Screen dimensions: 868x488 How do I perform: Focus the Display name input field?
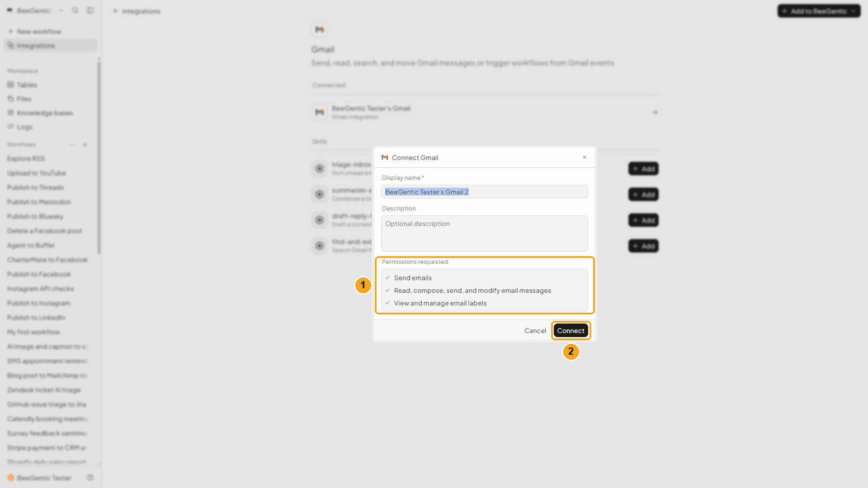pos(484,192)
